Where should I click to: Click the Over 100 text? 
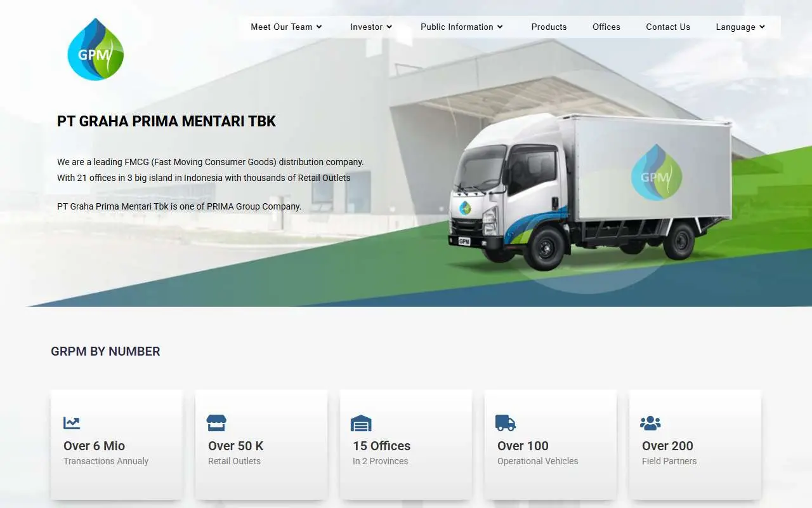523,446
